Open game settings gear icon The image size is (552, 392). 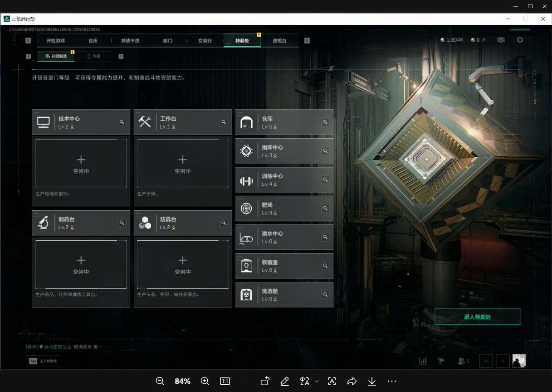point(520,40)
